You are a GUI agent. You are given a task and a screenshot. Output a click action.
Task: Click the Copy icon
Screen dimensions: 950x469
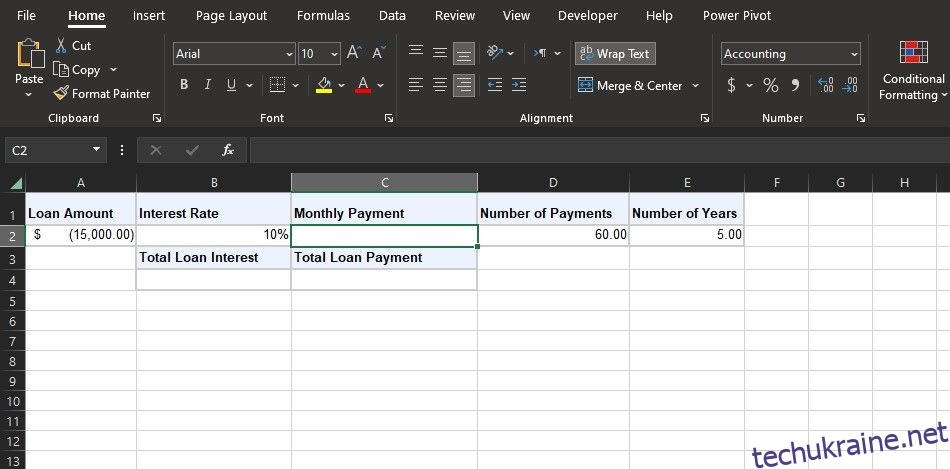[61, 70]
